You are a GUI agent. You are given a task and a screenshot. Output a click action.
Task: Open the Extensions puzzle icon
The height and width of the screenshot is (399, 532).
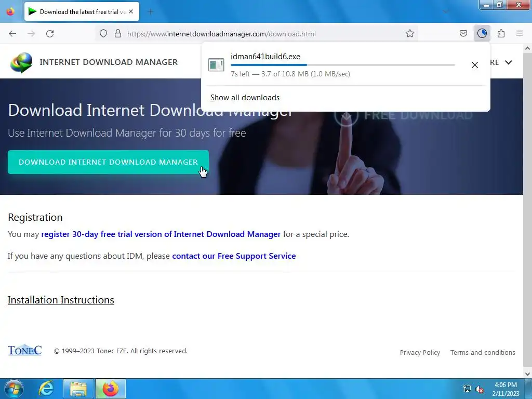coord(501,33)
